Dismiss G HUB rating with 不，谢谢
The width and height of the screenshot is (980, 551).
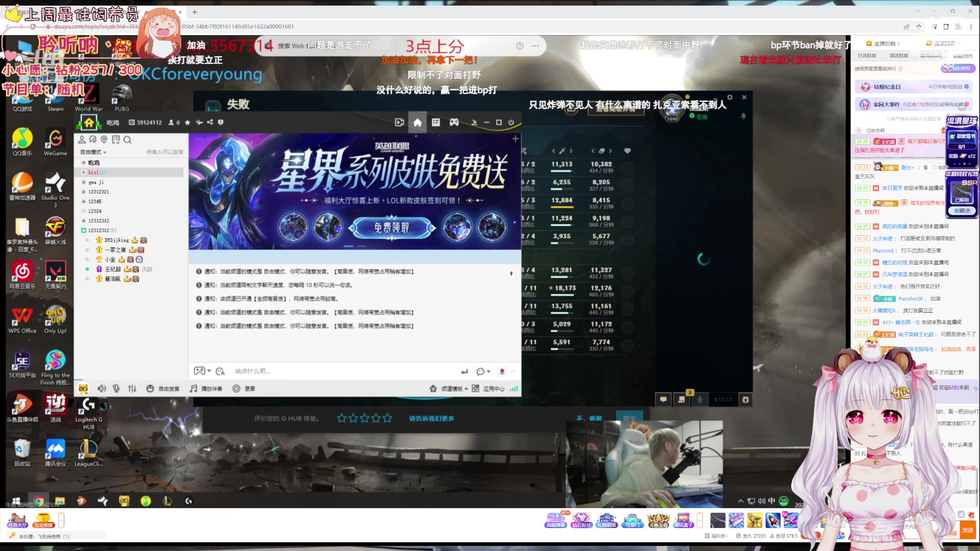click(x=589, y=418)
